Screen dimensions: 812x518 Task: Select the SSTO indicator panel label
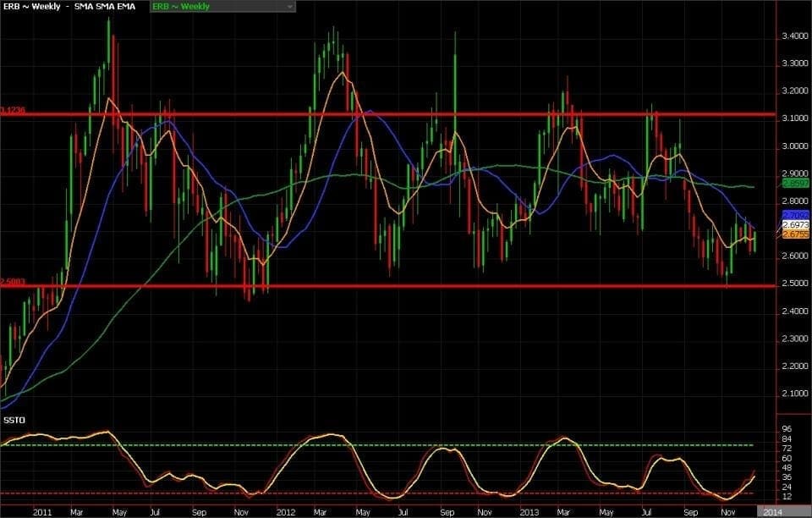point(14,419)
